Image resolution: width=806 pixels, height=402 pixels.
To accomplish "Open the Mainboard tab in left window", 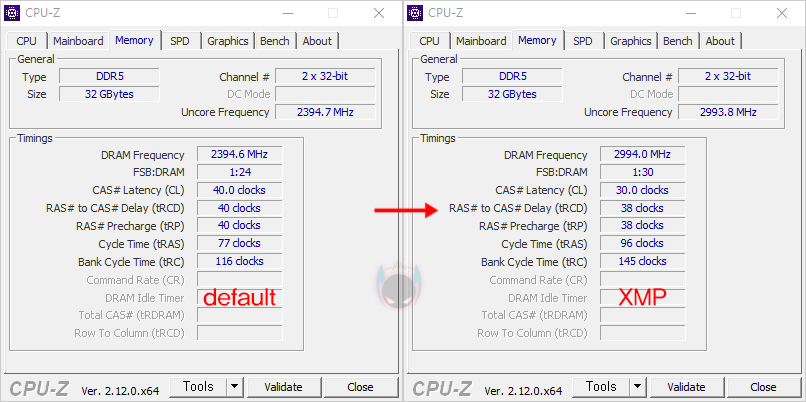I will coord(78,41).
